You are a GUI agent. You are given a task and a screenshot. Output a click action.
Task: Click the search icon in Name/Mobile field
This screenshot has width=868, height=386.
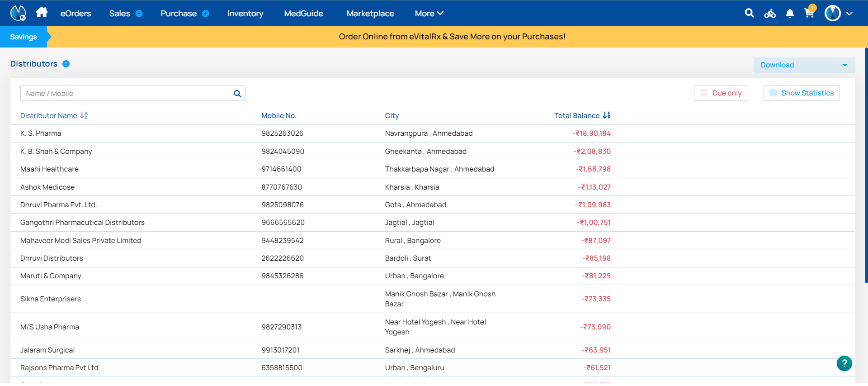[237, 94]
